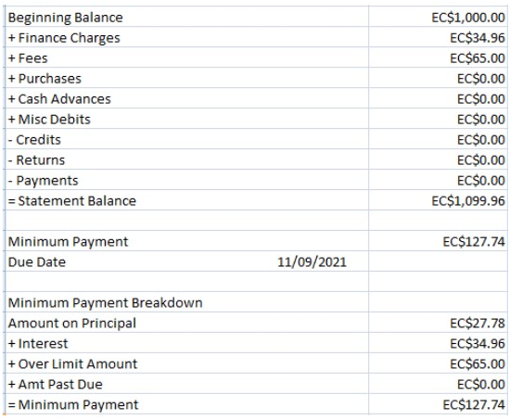The height and width of the screenshot is (420, 510).
Task: Select the EC$65.00 fees amount cell
Action: coord(478,58)
